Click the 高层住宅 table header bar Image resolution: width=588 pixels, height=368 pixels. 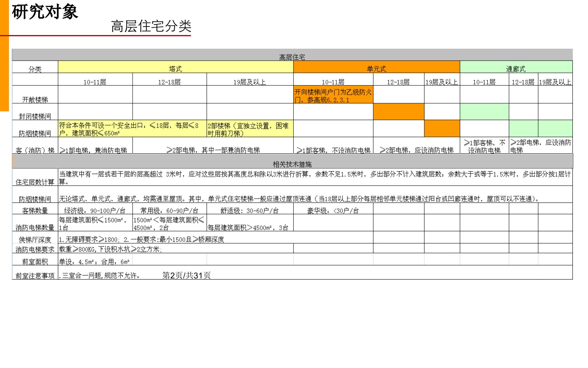[292, 55]
